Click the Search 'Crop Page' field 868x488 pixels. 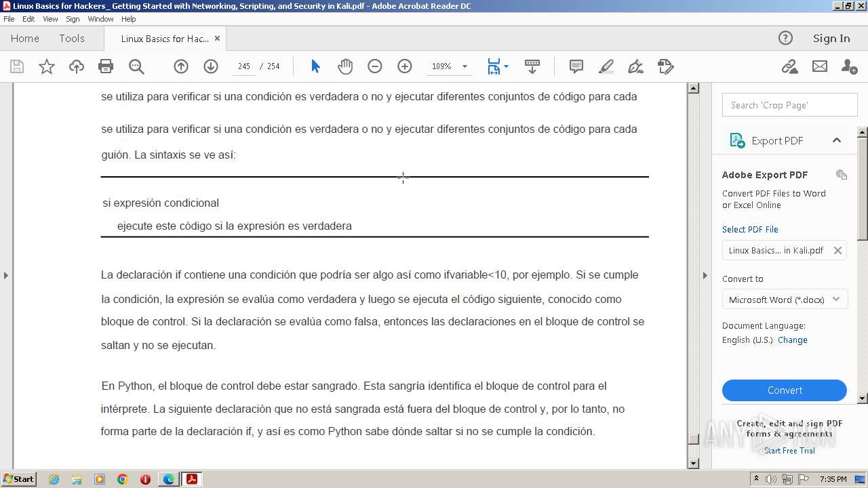pos(790,105)
